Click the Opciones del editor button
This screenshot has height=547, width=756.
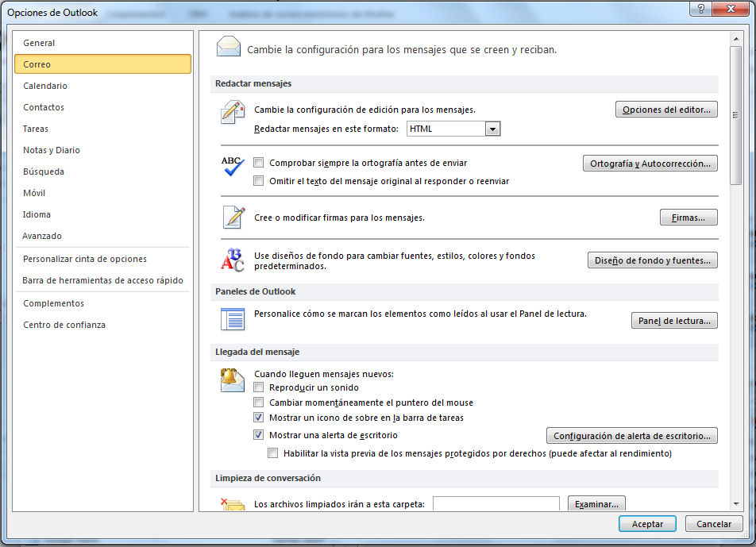[666, 110]
